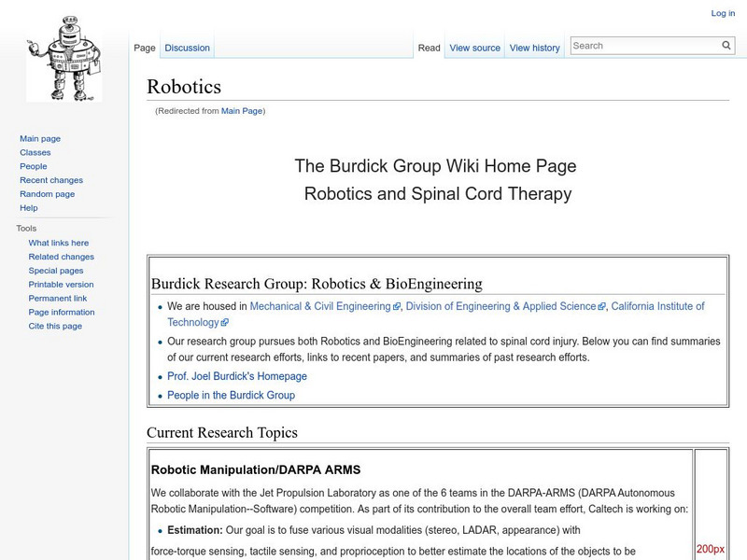Open Recent changes in sidebar
This screenshot has height=560, width=747.
51,180
